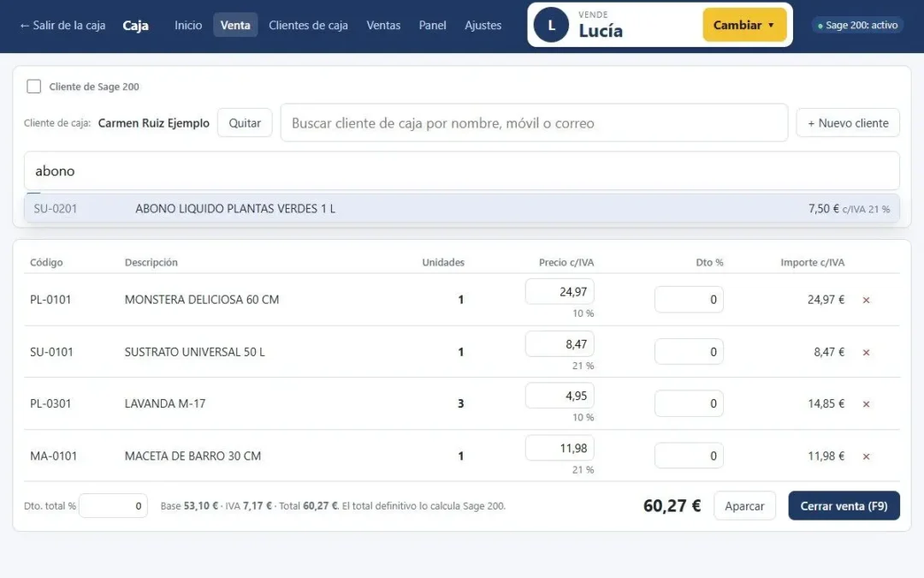The width and height of the screenshot is (924, 578).
Task: Click the Nuevo cliente button
Action: [847, 122]
